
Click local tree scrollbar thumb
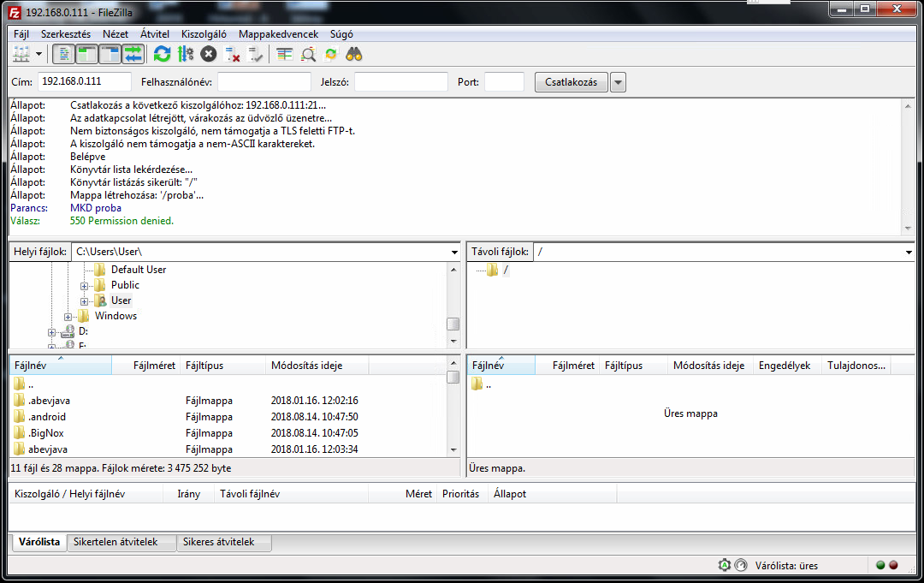[x=453, y=324]
